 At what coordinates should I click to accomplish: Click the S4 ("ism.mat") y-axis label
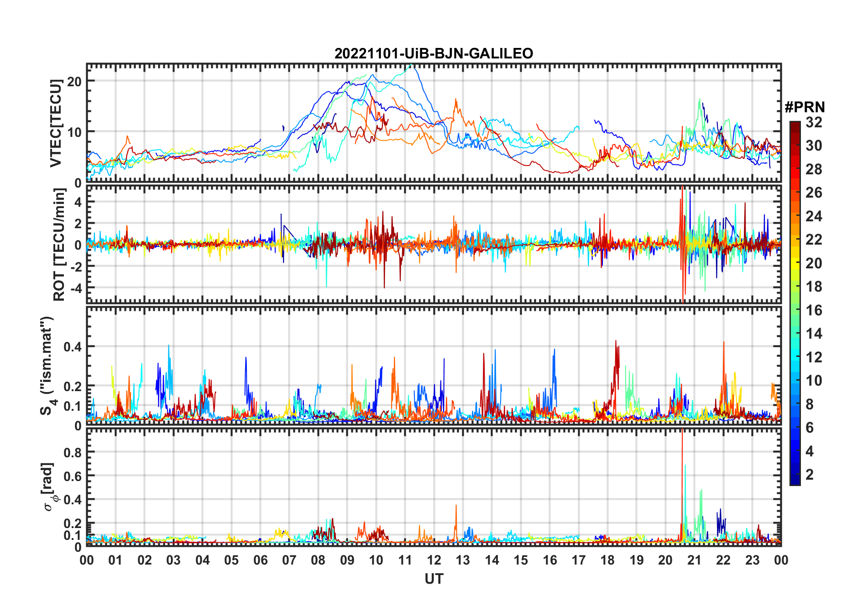coord(47,366)
